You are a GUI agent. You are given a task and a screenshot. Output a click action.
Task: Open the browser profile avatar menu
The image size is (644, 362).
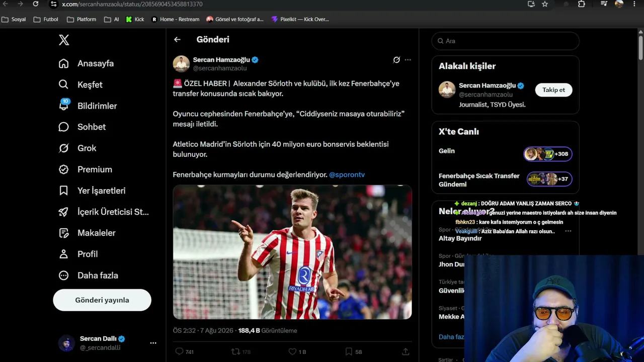point(619,4)
